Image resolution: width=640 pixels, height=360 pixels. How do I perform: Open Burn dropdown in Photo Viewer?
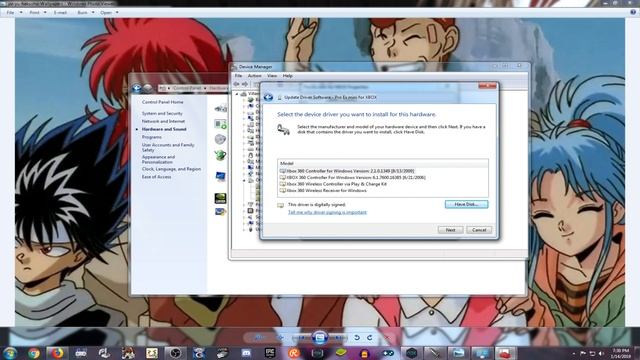[x=86, y=13]
